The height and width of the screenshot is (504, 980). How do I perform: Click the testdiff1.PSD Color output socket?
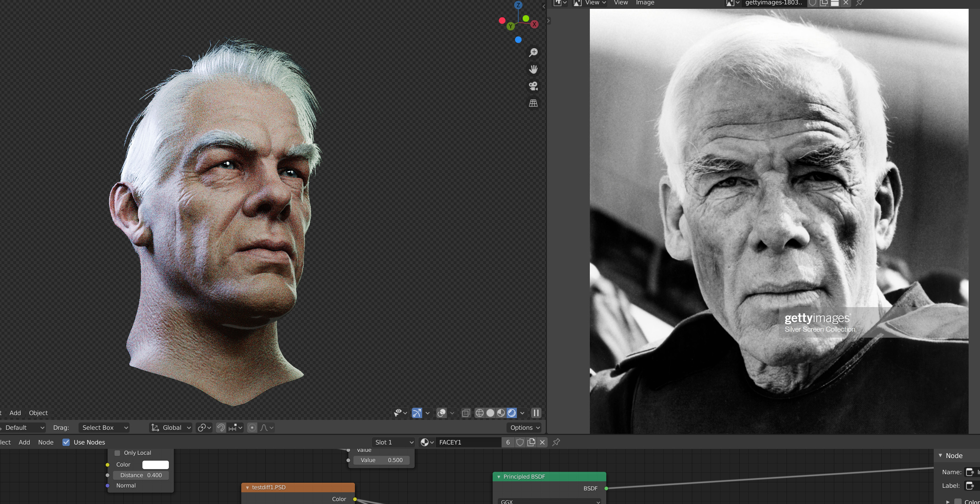click(355, 499)
